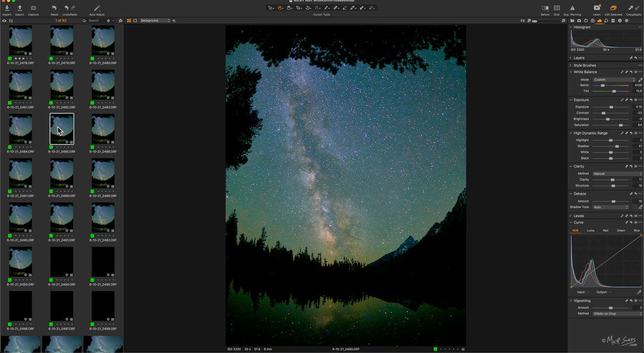The height and width of the screenshot is (353, 644).
Task: Click the Copy/Apply button
Action: [634, 8]
